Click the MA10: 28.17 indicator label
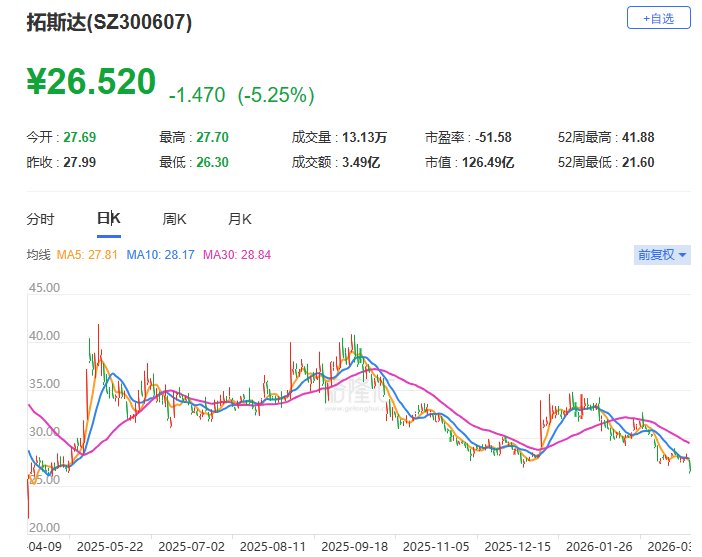Image resolution: width=702 pixels, height=557 pixels. click(161, 255)
